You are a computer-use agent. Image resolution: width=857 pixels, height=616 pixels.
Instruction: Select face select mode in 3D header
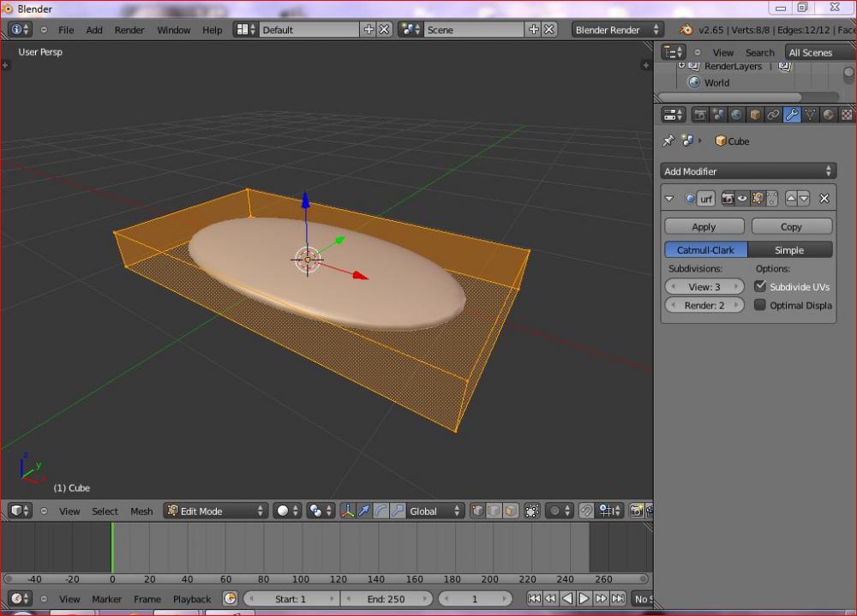click(x=511, y=511)
